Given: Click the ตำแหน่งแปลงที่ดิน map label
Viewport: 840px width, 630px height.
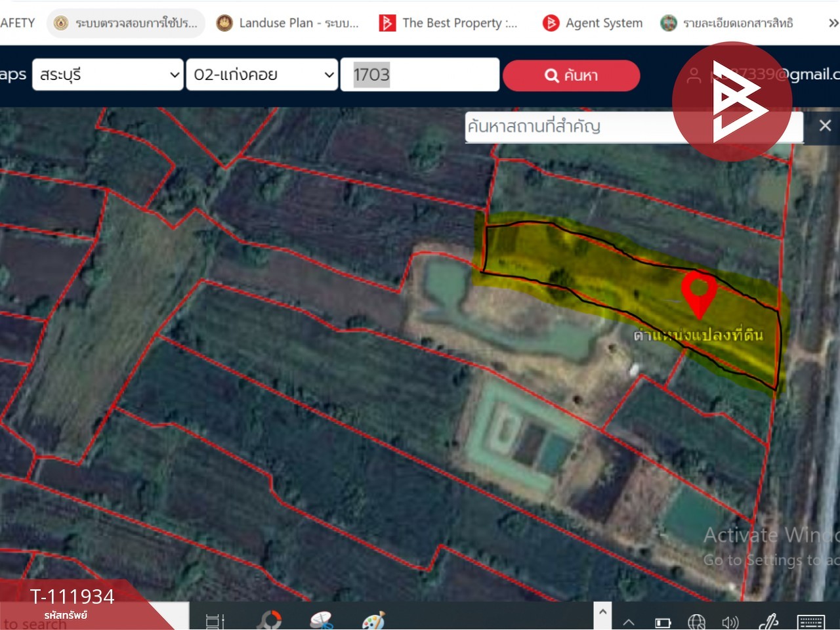Looking at the screenshot, I should point(698,335).
